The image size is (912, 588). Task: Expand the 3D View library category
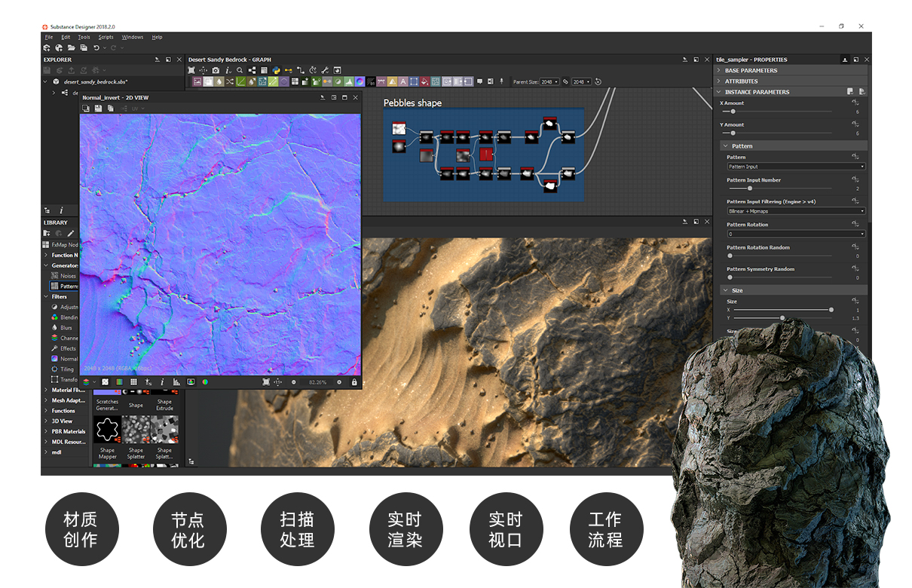click(x=46, y=421)
